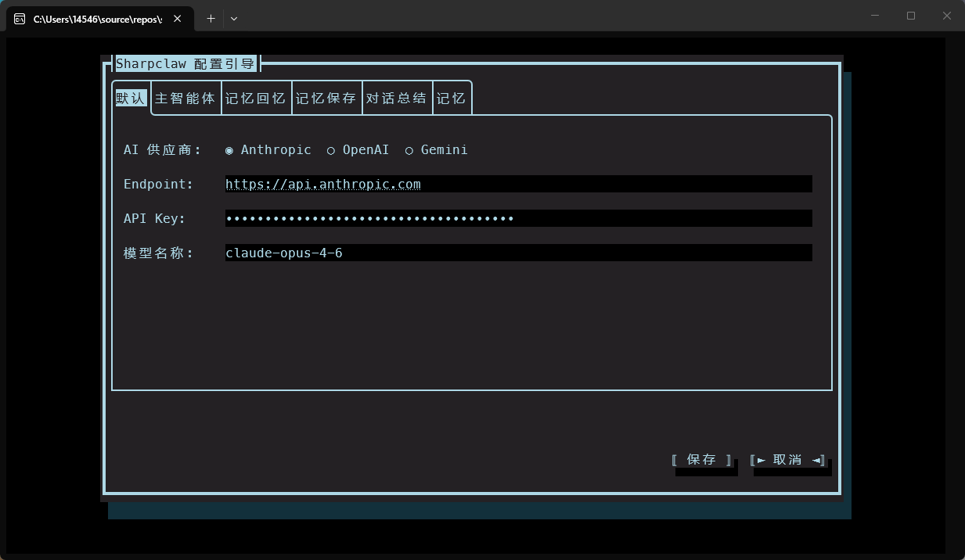Click the edited URL text https://api.anthropic.com

(322, 184)
